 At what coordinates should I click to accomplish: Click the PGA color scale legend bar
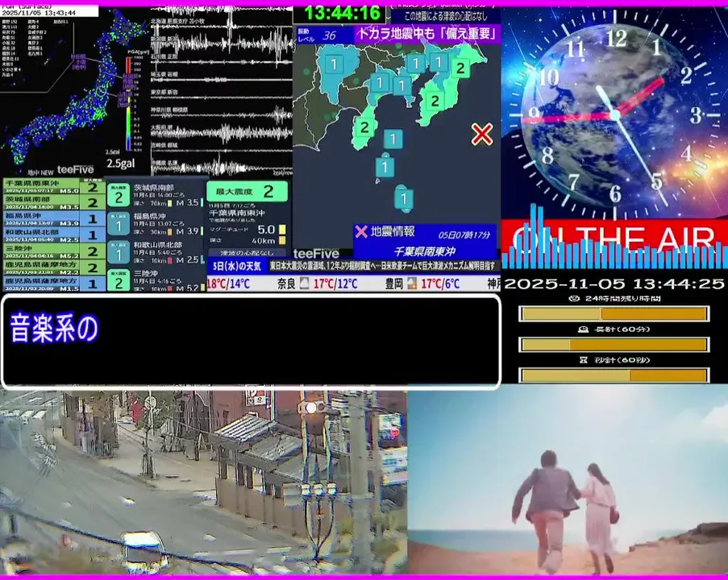click(127, 103)
